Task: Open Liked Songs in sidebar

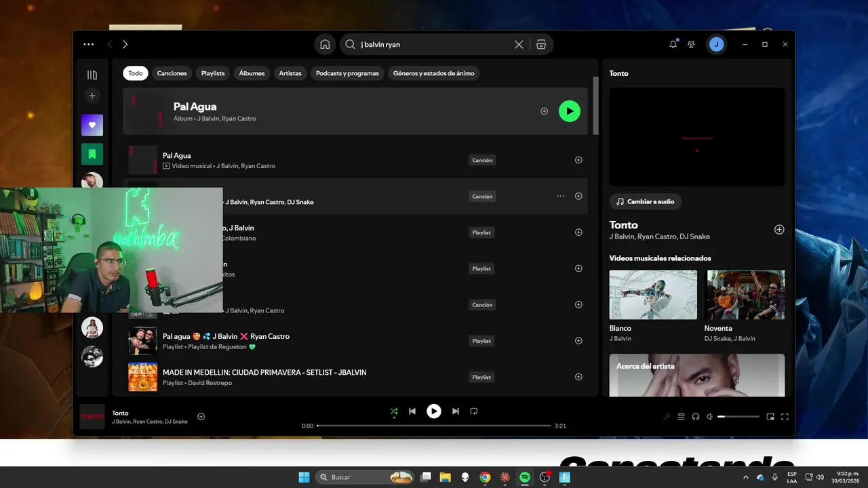Action: coord(92,125)
